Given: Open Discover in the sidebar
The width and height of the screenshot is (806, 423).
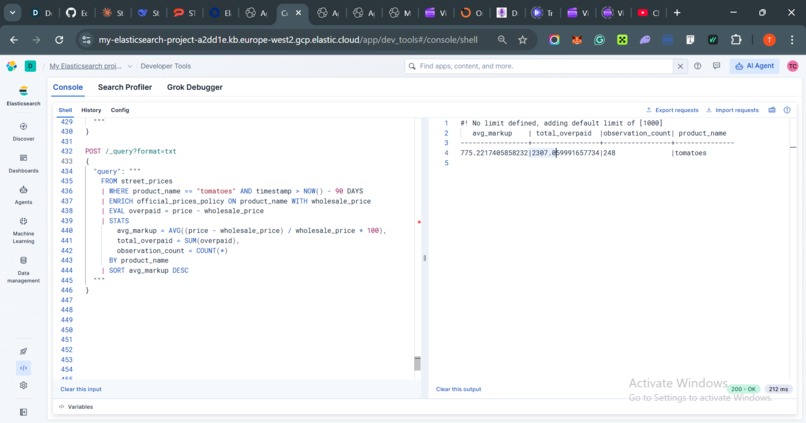Looking at the screenshot, I should [23, 132].
